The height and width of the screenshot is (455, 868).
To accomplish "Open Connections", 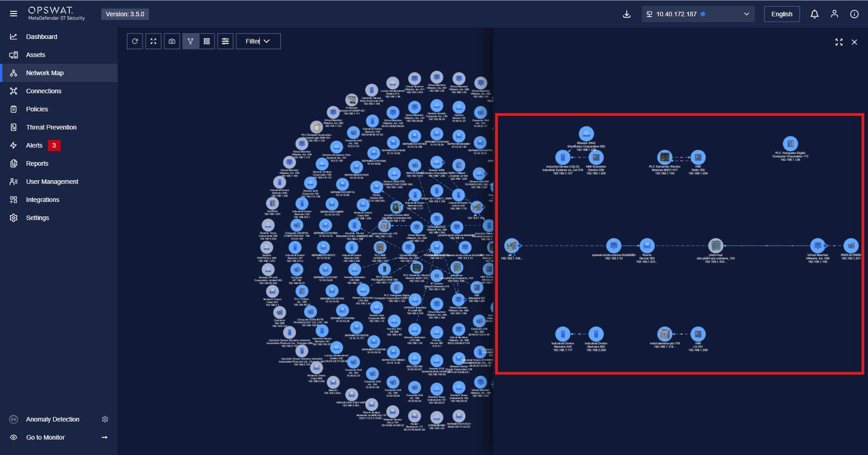I will pos(59,91).
